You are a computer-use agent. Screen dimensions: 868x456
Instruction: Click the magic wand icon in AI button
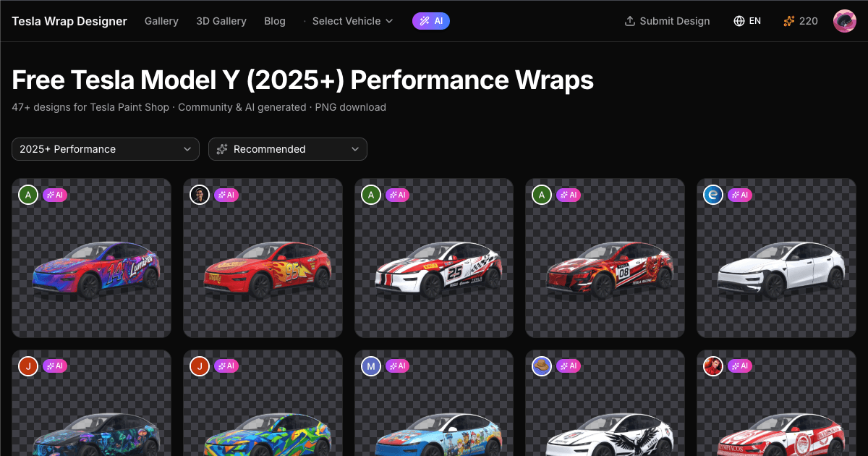(425, 21)
